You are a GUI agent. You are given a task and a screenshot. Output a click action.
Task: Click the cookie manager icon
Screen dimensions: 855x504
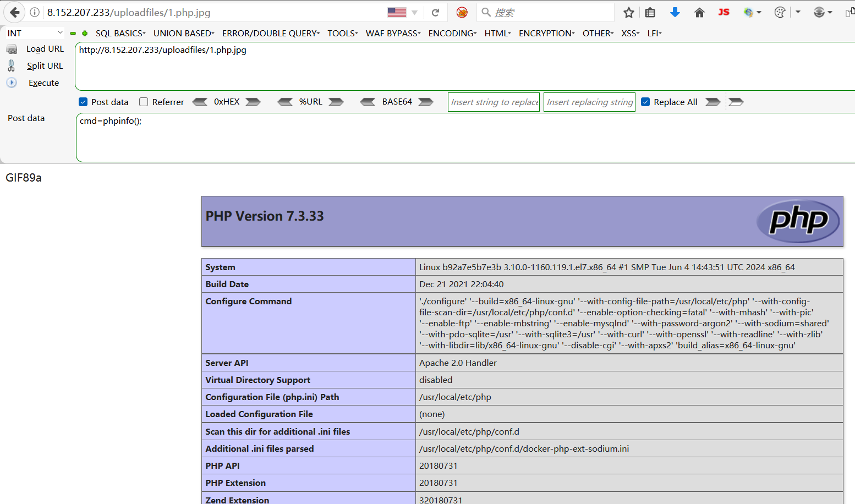(780, 12)
